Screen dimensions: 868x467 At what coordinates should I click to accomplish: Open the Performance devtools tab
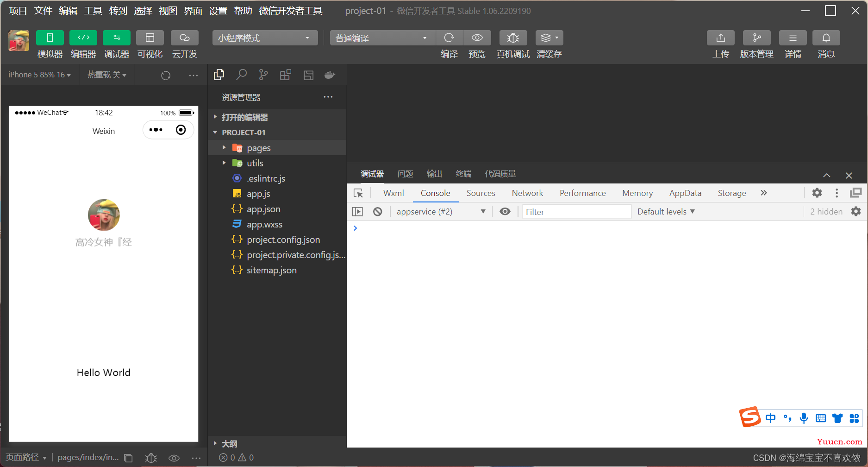click(582, 193)
